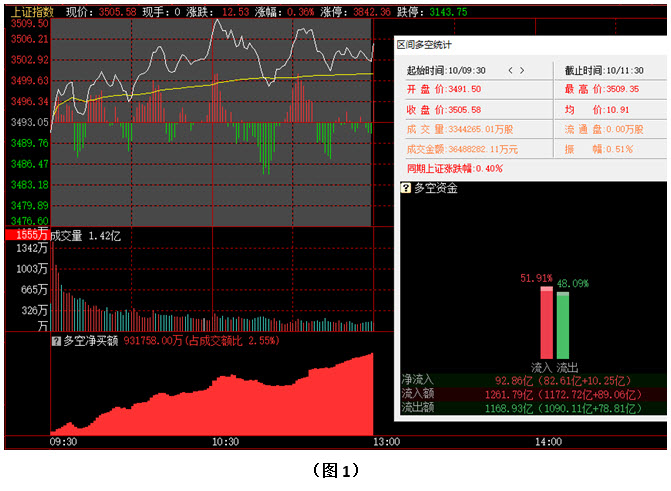Click the 09:30 time axis marker

click(63, 442)
